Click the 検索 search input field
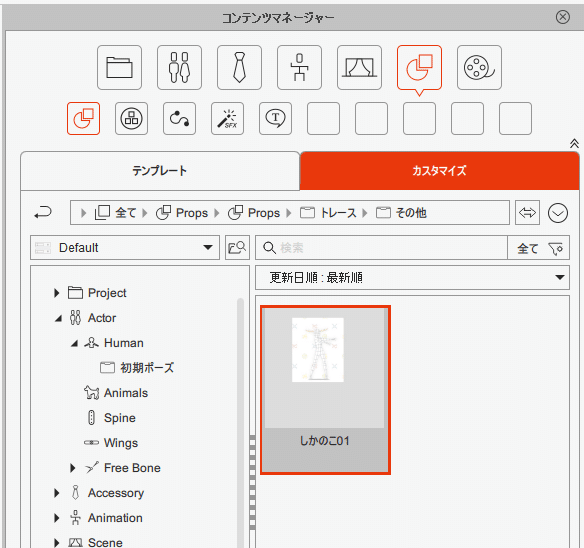The width and height of the screenshot is (584, 548). [x=381, y=247]
